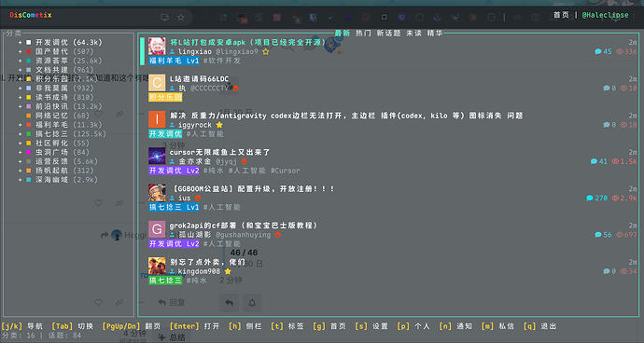Click the bell icon in background page
Screen dimensions: 644x343
click(x=252, y=303)
